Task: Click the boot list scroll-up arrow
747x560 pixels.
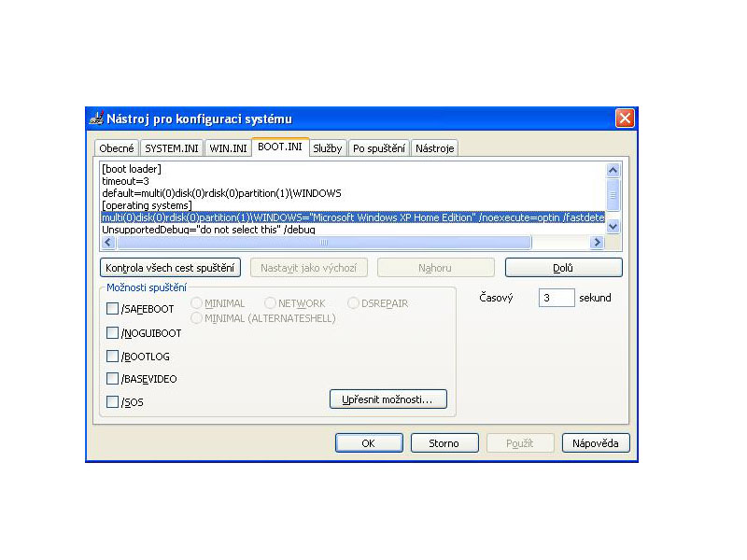Action: click(x=613, y=171)
